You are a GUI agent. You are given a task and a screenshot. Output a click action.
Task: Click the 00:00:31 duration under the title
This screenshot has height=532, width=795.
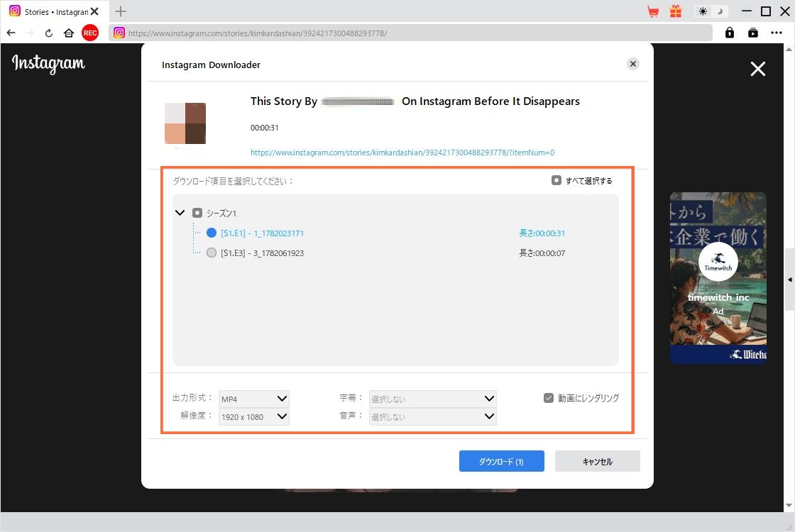click(264, 128)
